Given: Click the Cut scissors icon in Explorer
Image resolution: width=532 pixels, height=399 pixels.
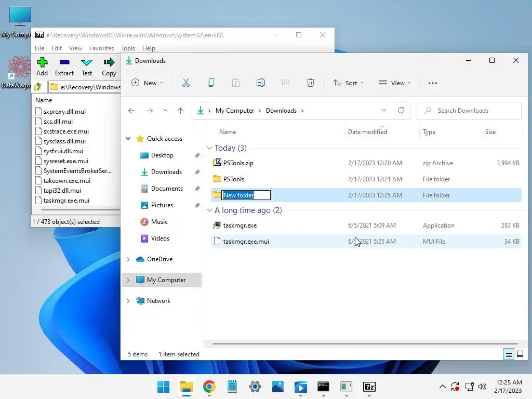Looking at the screenshot, I should [186, 83].
